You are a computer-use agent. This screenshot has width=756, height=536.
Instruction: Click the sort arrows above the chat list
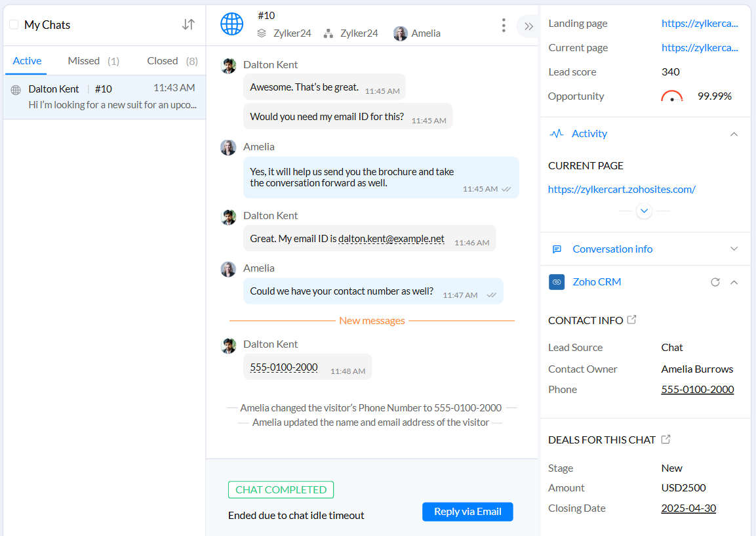pyautogui.click(x=188, y=24)
